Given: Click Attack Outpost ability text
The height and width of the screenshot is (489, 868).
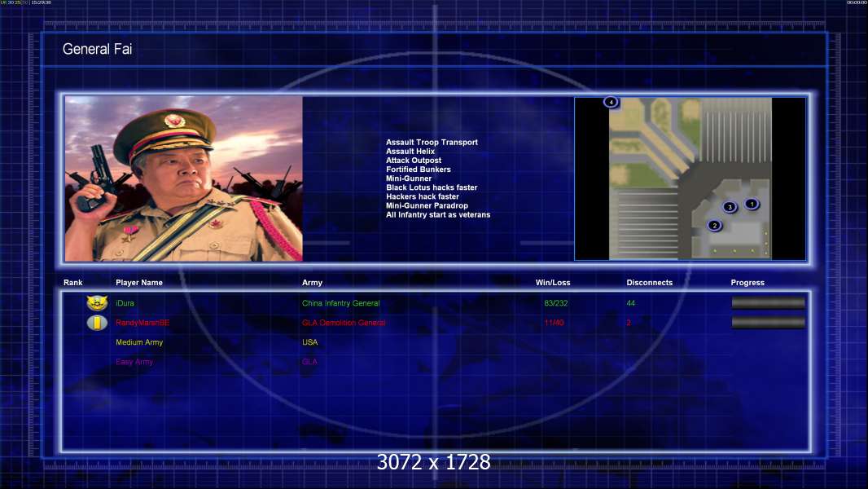Looking at the screenshot, I should 414,161.
